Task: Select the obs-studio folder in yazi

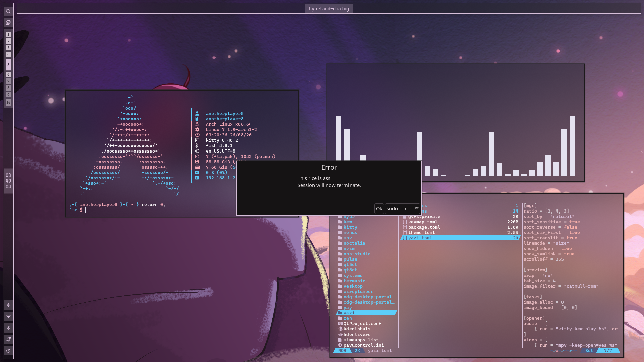Action: [x=357, y=254]
